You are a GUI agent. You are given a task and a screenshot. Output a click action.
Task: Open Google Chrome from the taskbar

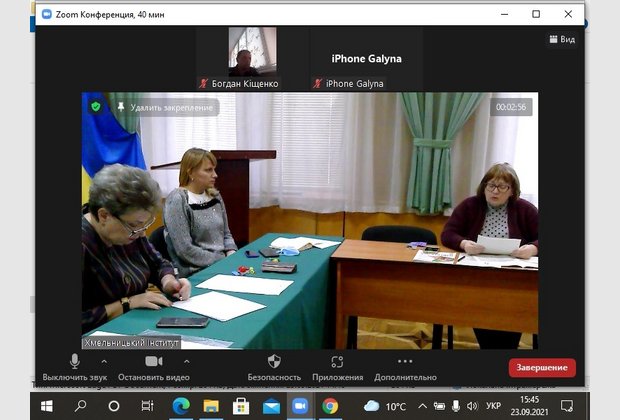pos(330,406)
